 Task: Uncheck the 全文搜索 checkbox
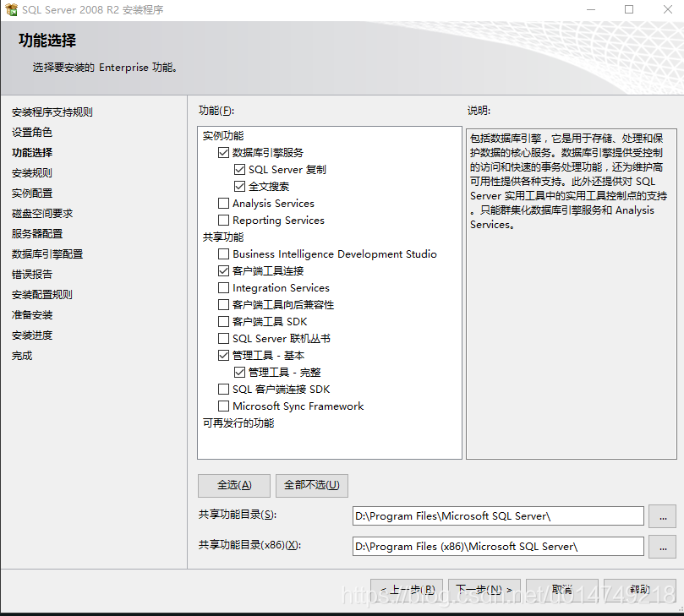(239, 187)
